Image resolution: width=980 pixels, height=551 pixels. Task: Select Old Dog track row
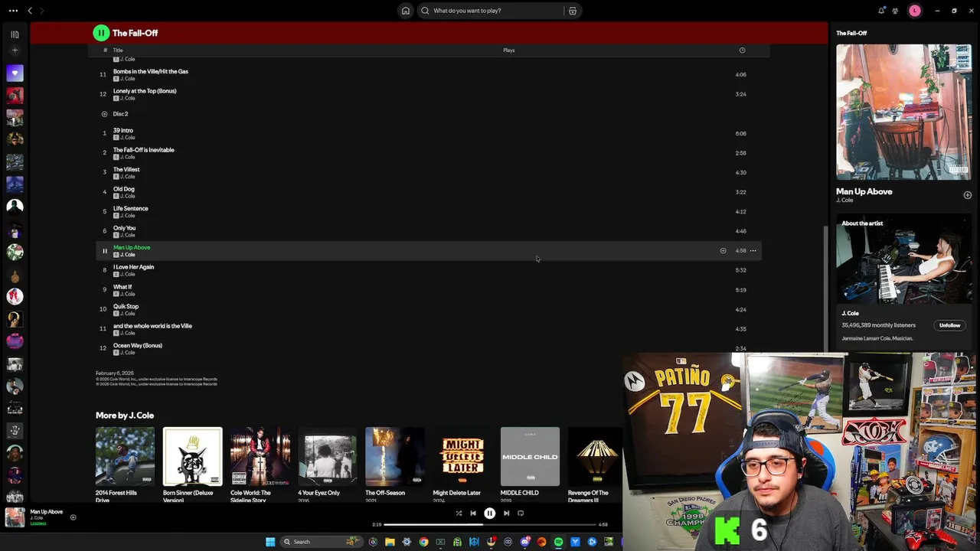point(429,192)
